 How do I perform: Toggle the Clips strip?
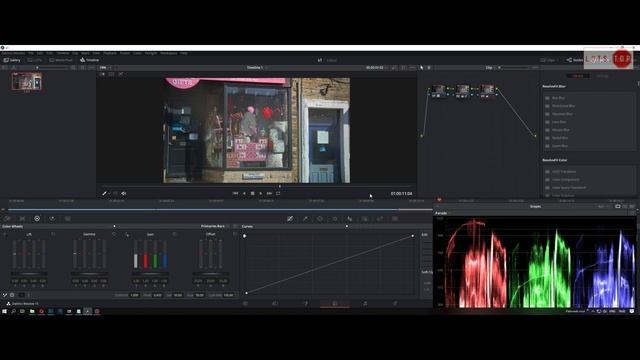point(548,60)
